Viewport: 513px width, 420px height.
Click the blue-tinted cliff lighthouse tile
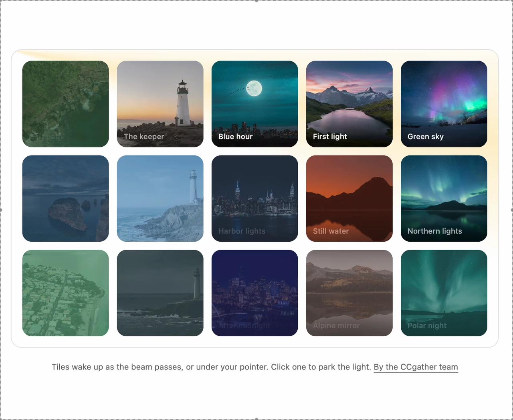tap(160, 198)
